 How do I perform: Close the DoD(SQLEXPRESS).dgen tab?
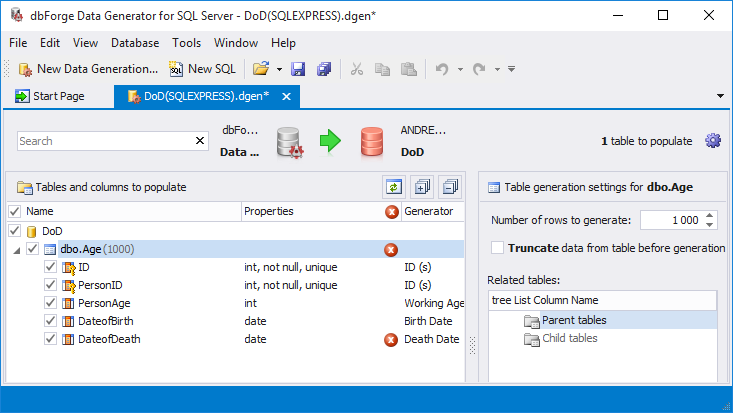coord(287,96)
